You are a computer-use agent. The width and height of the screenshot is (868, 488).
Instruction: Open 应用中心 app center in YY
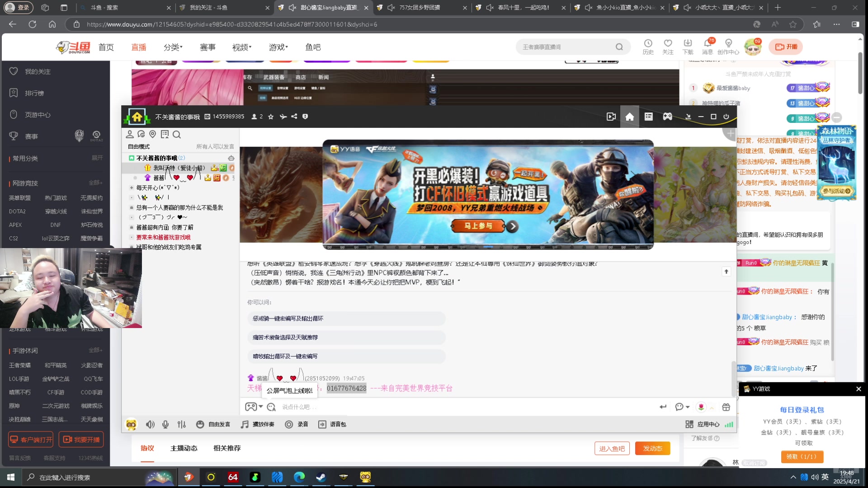click(703, 424)
